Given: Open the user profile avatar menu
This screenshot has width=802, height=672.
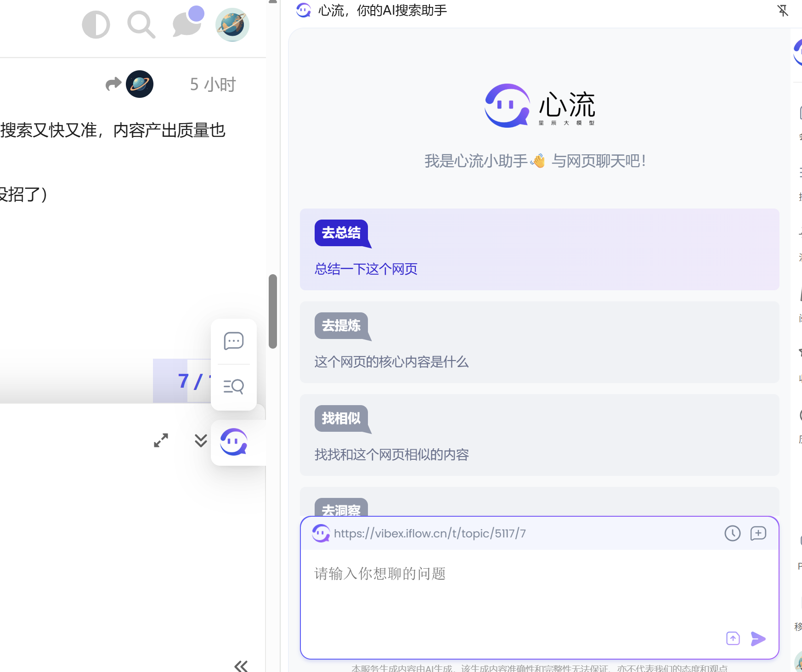Looking at the screenshot, I should (x=232, y=25).
